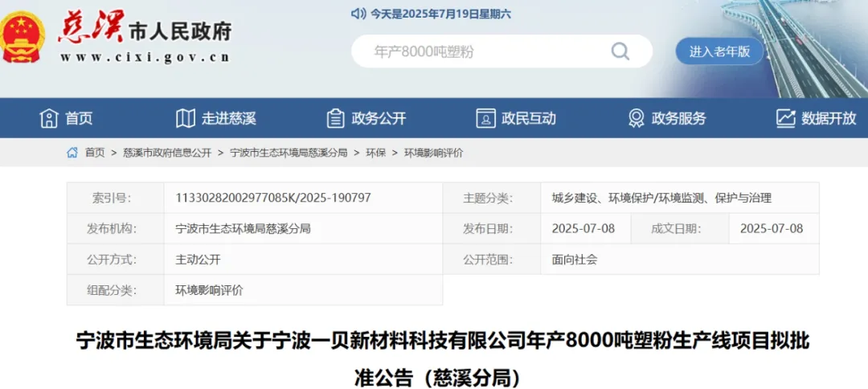Go to 慈溪市政府信息公开 breadcrumb link

pos(167,154)
